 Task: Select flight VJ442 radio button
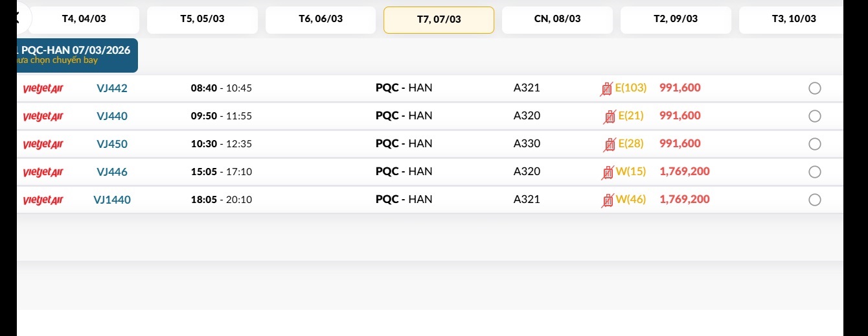tap(815, 89)
